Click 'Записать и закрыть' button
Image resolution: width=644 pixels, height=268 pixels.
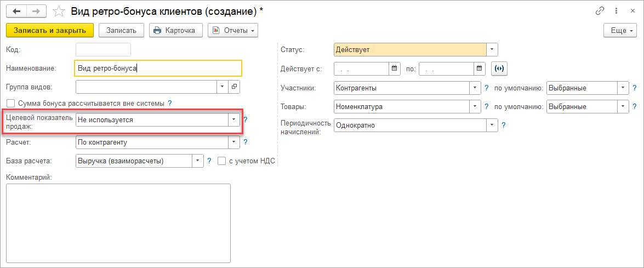click(x=50, y=31)
